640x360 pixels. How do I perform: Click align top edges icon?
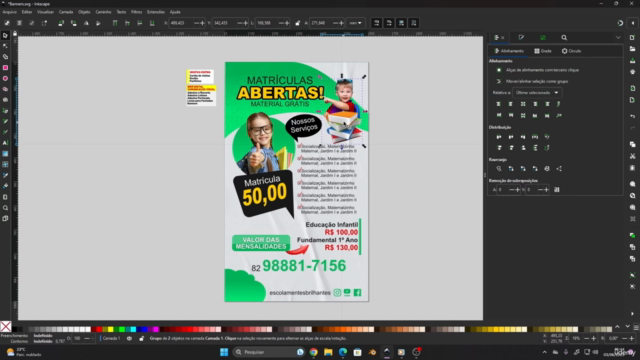pos(511,116)
